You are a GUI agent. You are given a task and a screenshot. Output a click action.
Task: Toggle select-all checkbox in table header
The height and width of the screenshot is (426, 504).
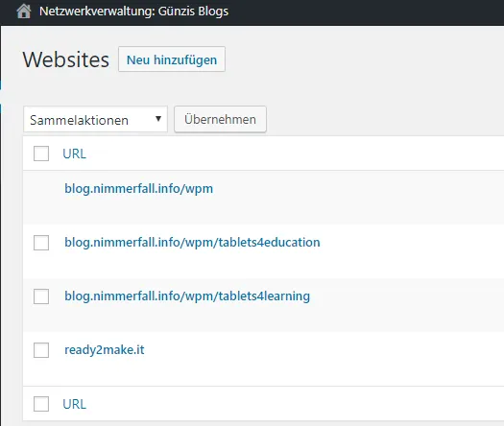pos(41,154)
